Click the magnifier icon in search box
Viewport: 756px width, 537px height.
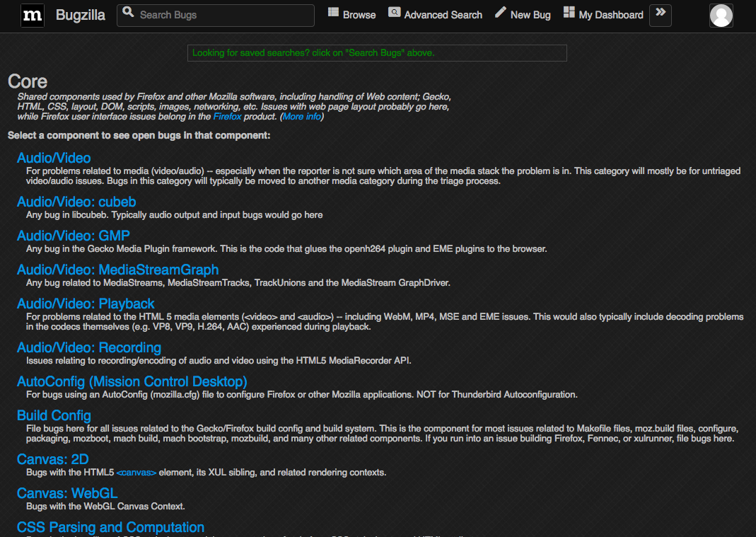128,12
